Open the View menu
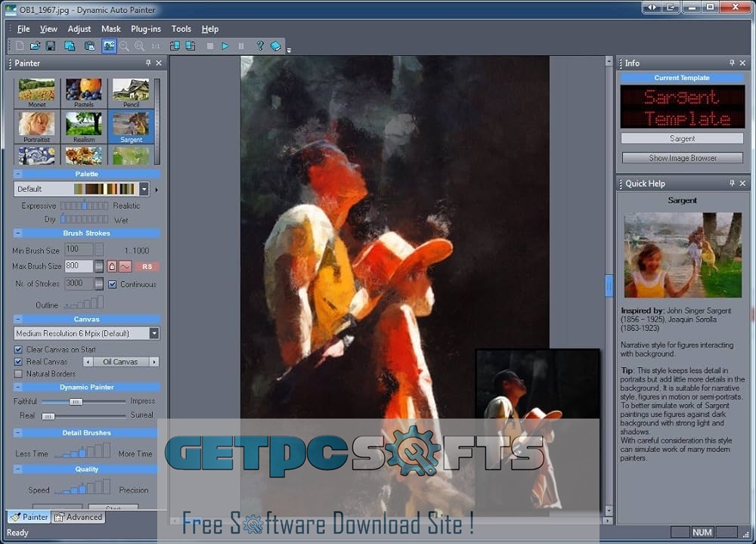 point(48,29)
